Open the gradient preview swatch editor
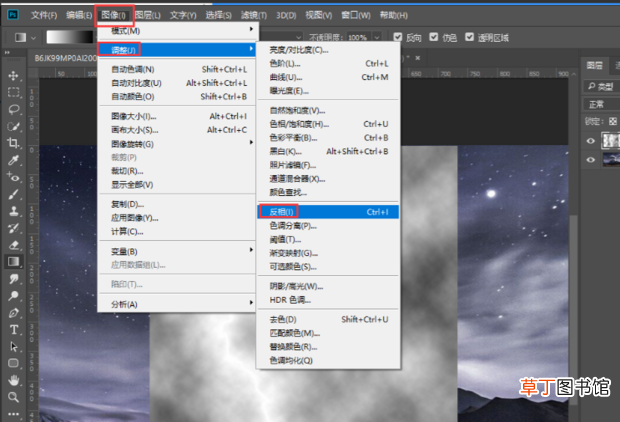Viewport: 620px width, 422px height. [x=70, y=37]
